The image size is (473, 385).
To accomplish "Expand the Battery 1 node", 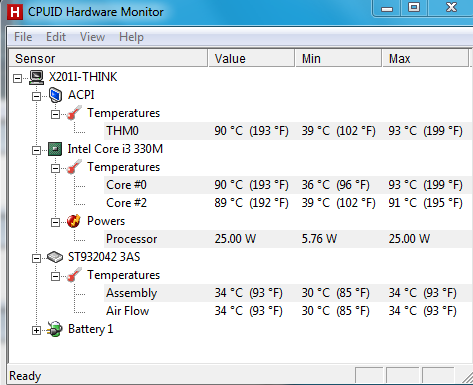I will click(x=36, y=331).
